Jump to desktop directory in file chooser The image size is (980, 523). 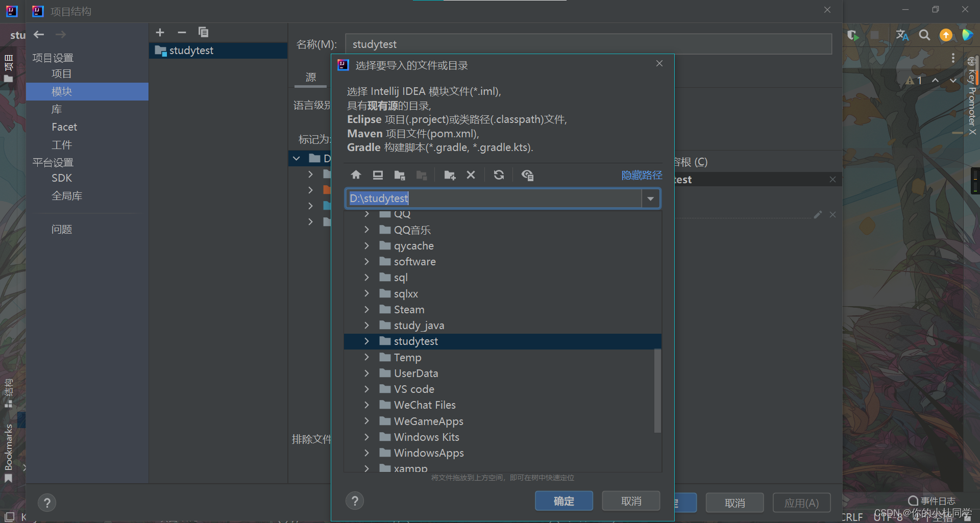[378, 175]
